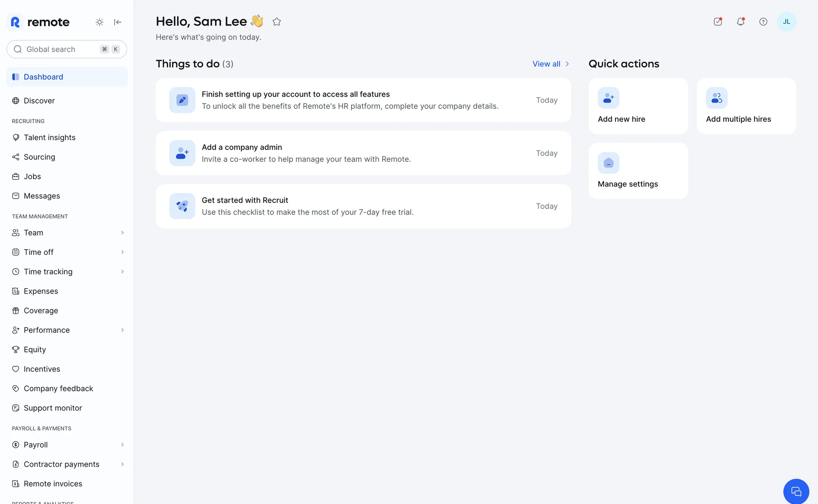Image resolution: width=818 pixels, height=504 pixels.
Task: Click the star favorite icon beside greeting
Action: pyautogui.click(x=277, y=22)
